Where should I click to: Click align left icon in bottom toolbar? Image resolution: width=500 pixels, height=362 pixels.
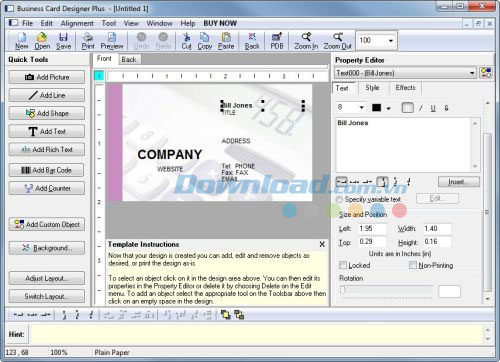tap(18, 314)
